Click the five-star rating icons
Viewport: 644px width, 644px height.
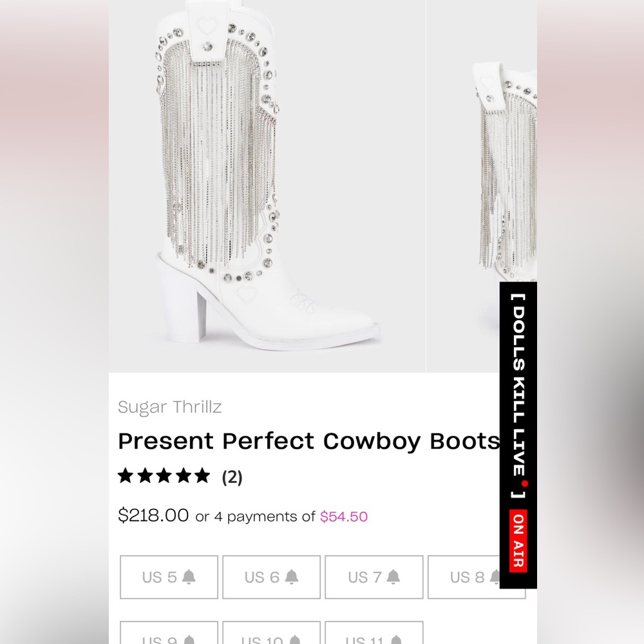click(164, 476)
